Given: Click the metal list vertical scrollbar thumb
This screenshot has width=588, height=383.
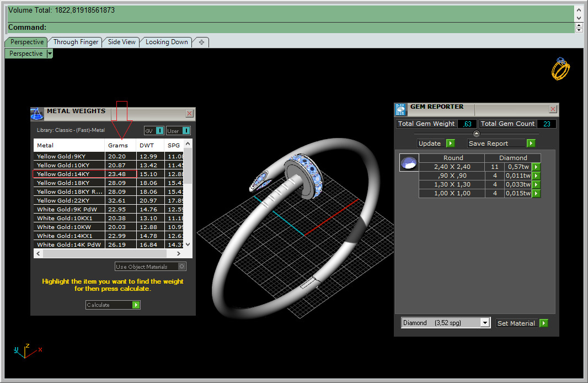Looking at the screenshot, I should [x=188, y=166].
